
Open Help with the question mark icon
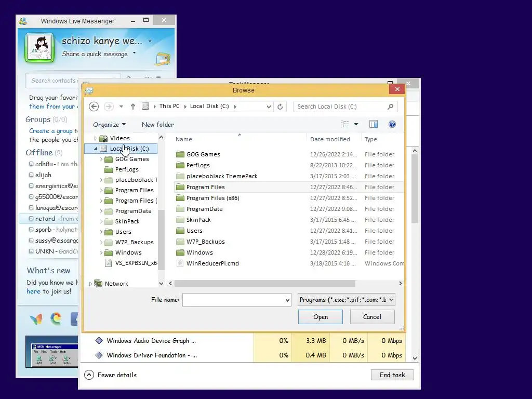(392, 124)
